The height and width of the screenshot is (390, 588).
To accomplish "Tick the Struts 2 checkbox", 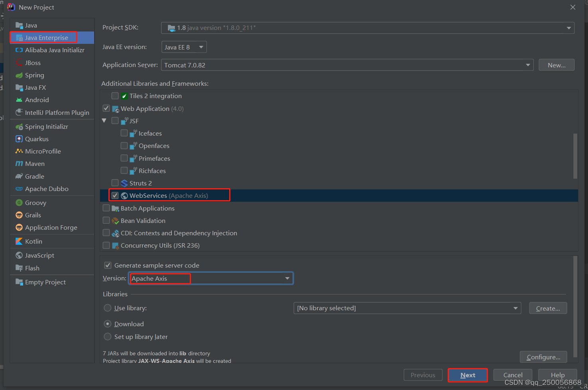I will 115,183.
